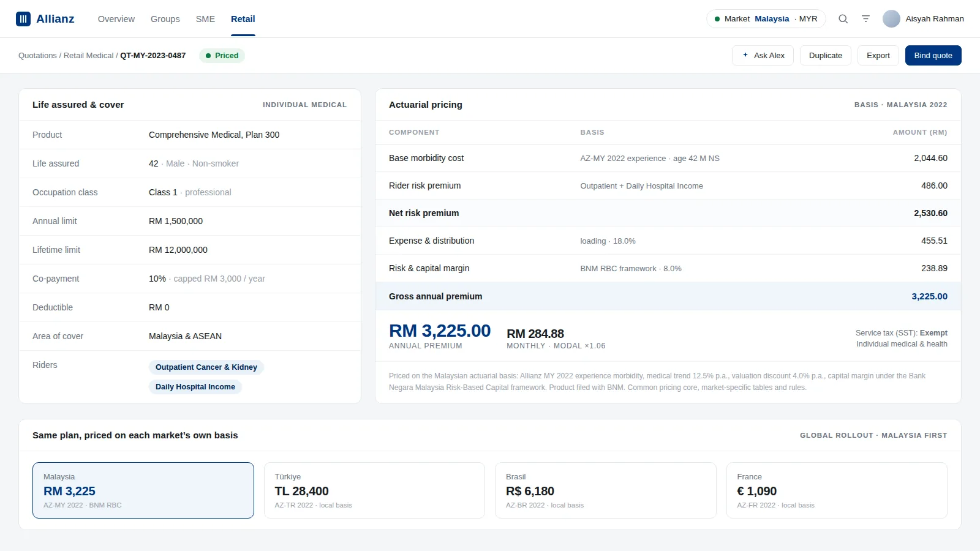Click quote ID QT-MY-2023-0487
Screen dimensions: 980x551
click(x=153, y=56)
